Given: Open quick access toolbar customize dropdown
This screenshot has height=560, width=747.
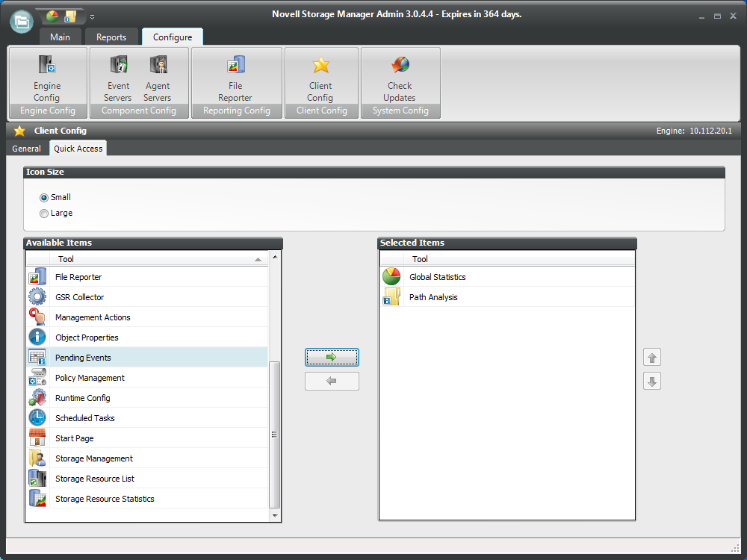Looking at the screenshot, I should click(x=93, y=17).
